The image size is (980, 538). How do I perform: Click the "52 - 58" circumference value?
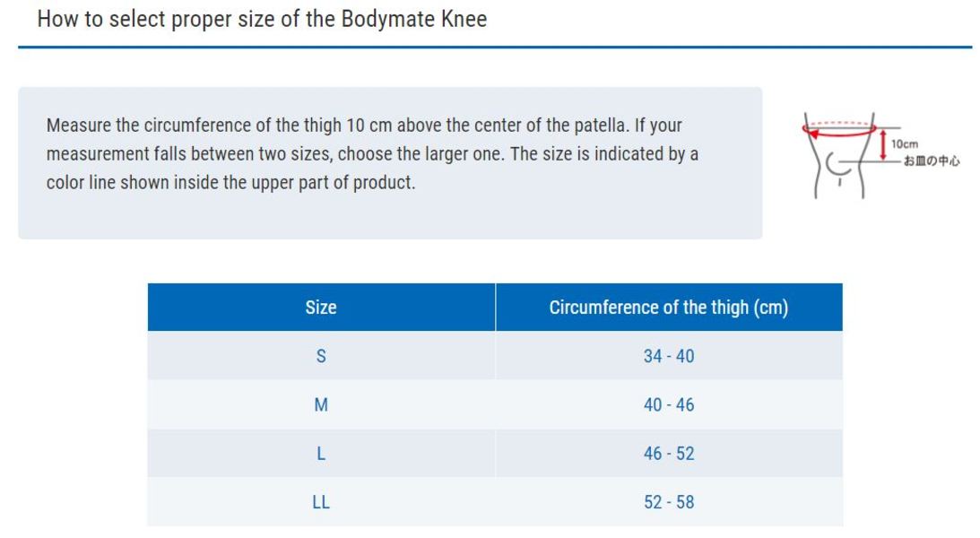click(669, 502)
